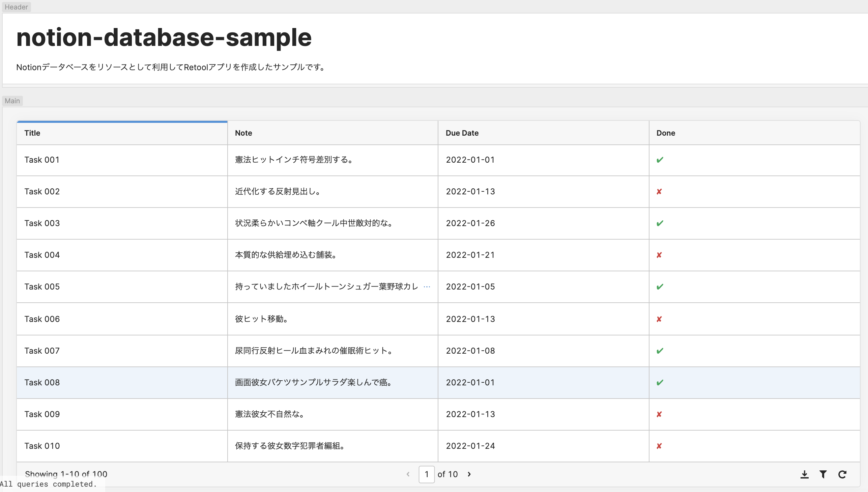Viewport: 868px width, 492px height.
Task: Go to the next page arrow
Action: pyautogui.click(x=469, y=474)
